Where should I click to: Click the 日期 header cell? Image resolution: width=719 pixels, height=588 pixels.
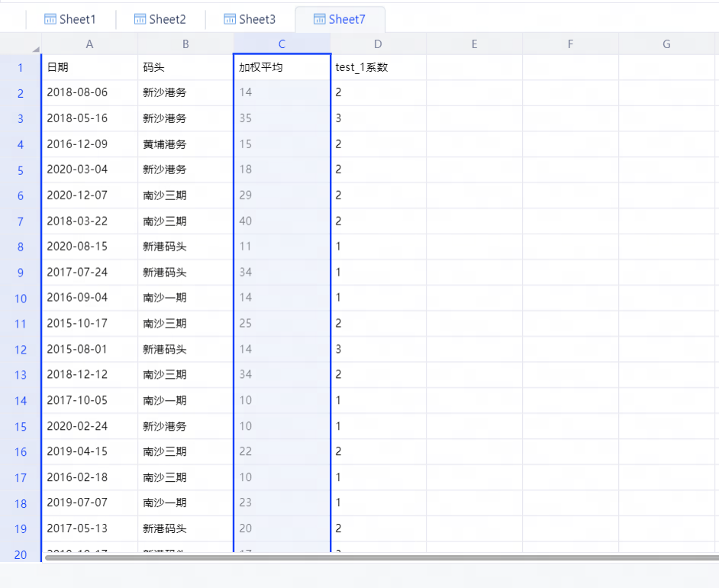click(x=89, y=67)
